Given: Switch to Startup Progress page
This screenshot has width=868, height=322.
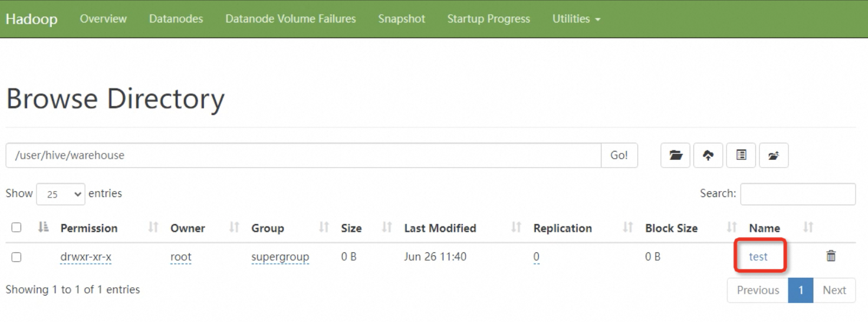Looking at the screenshot, I should pos(488,19).
